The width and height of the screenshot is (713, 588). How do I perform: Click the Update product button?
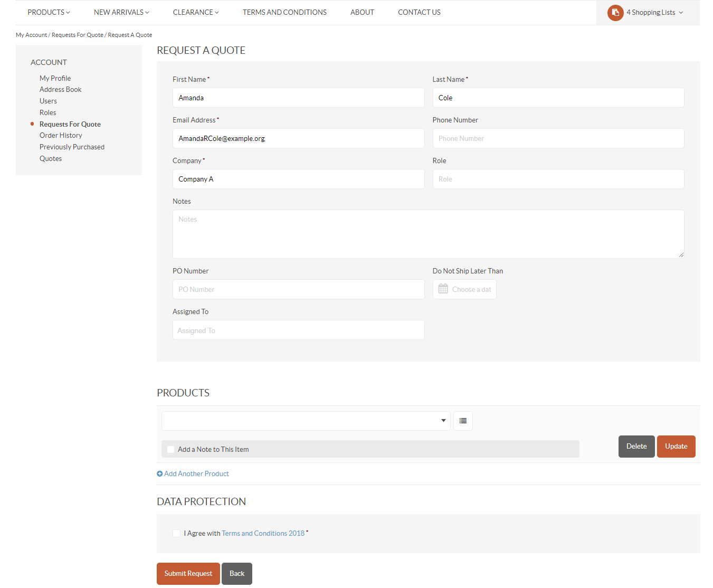pyautogui.click(x=676, y=447)
